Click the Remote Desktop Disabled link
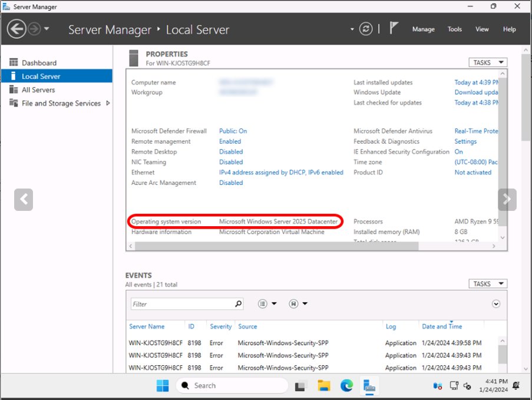This screenshot has width=532, height=400. (231, 151)
